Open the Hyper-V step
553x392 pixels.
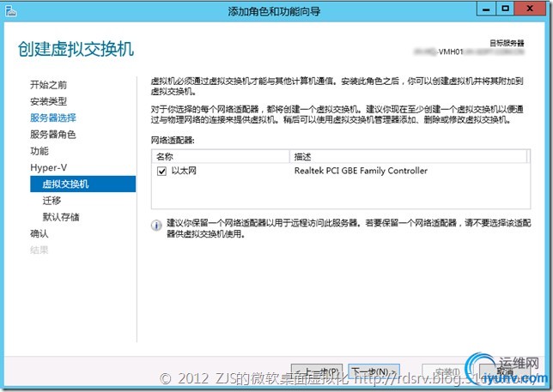tap(48, 167)
